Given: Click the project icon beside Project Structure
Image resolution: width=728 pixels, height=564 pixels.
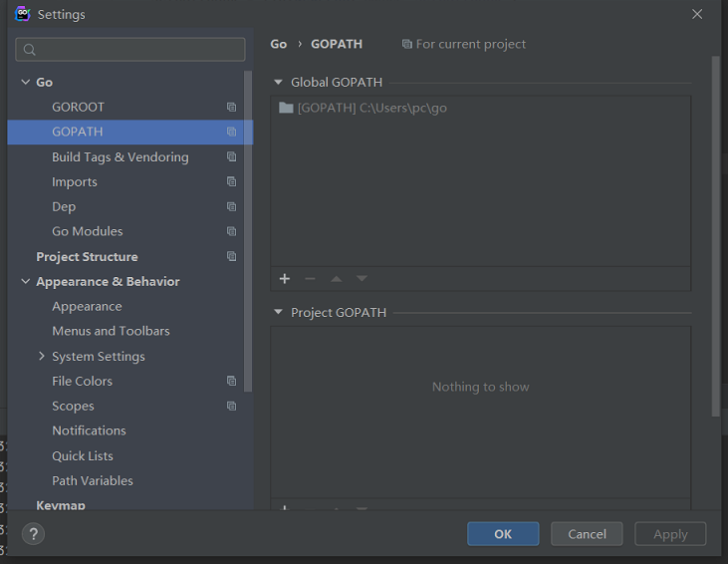Looking at the screenshot, I should click(231, 256).
